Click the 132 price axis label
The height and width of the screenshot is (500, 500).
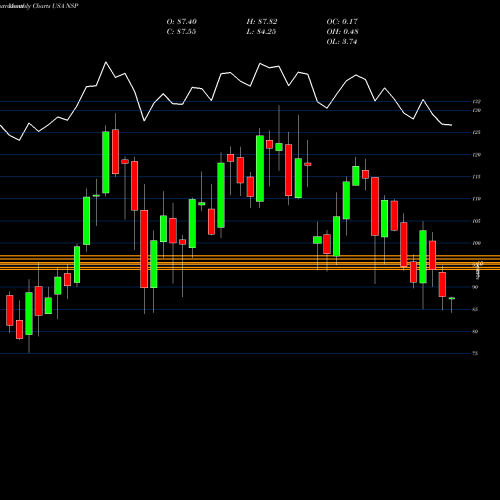pyautogui.click(x=477, y=101)
